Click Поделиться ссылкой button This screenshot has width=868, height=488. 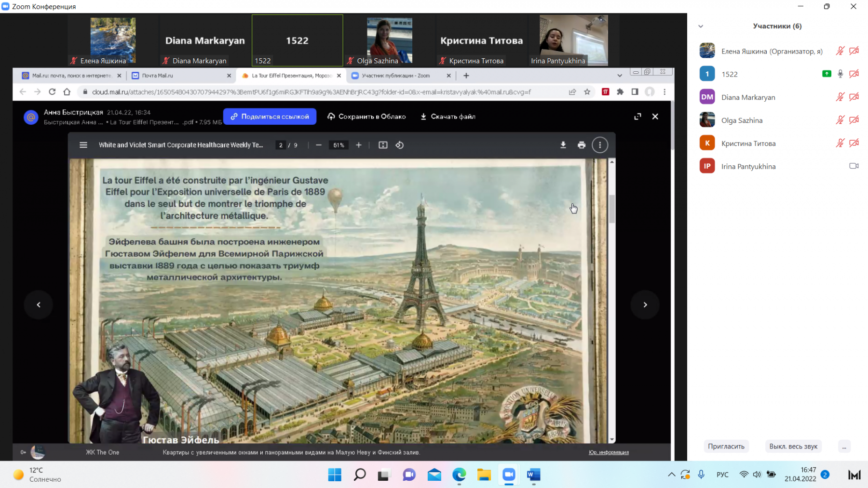pos(270,117)
